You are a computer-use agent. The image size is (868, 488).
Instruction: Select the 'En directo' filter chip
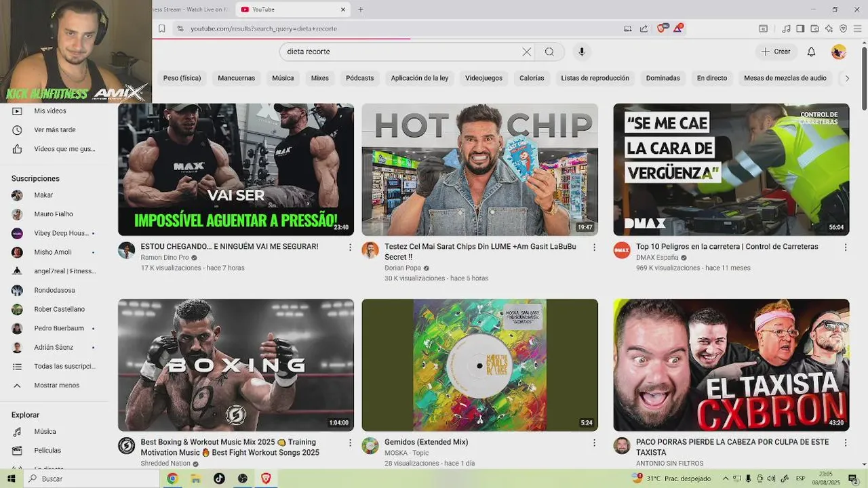point(712,78)
